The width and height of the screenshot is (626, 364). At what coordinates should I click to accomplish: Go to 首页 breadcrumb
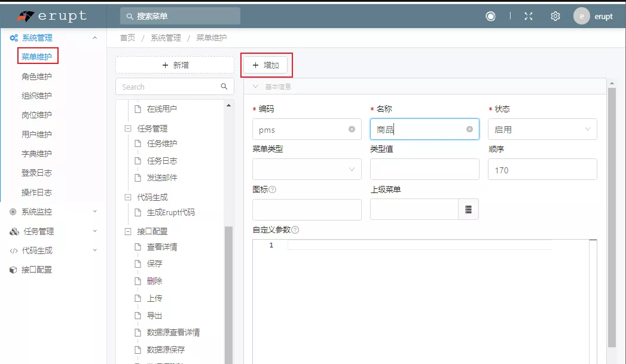coord(127,38)
